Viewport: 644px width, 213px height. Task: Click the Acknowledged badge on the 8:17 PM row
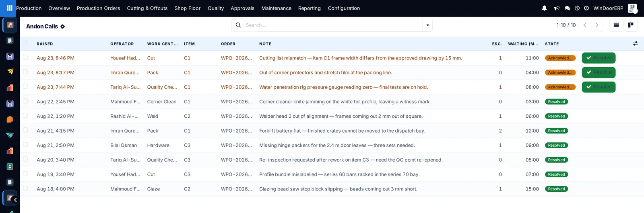tap(560, 72)
